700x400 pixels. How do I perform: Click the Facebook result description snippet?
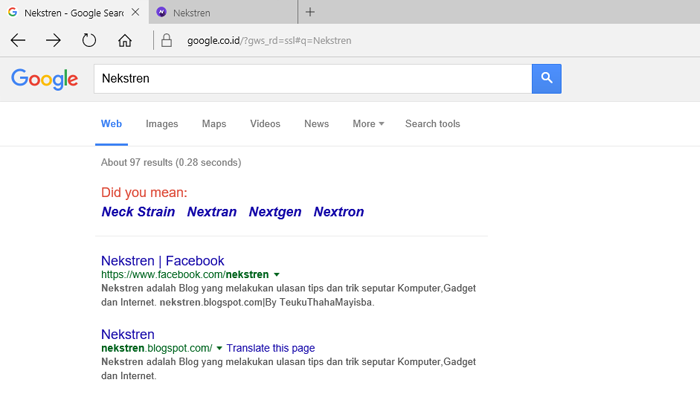(288, 295)
